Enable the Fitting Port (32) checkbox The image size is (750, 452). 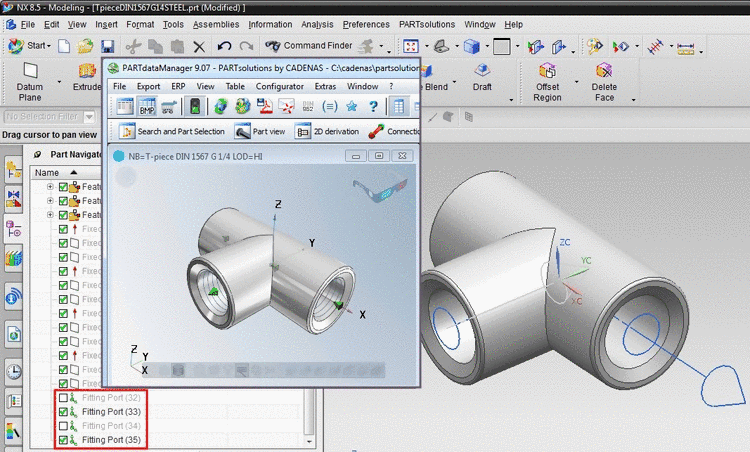(x=64, y=398)
